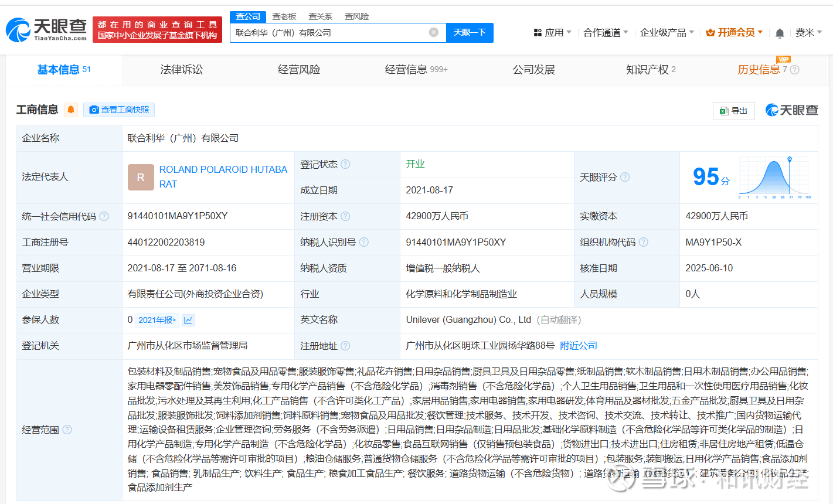Switch to the 法律诉讼 tab
833x504 pixels.
pos(182,70)
